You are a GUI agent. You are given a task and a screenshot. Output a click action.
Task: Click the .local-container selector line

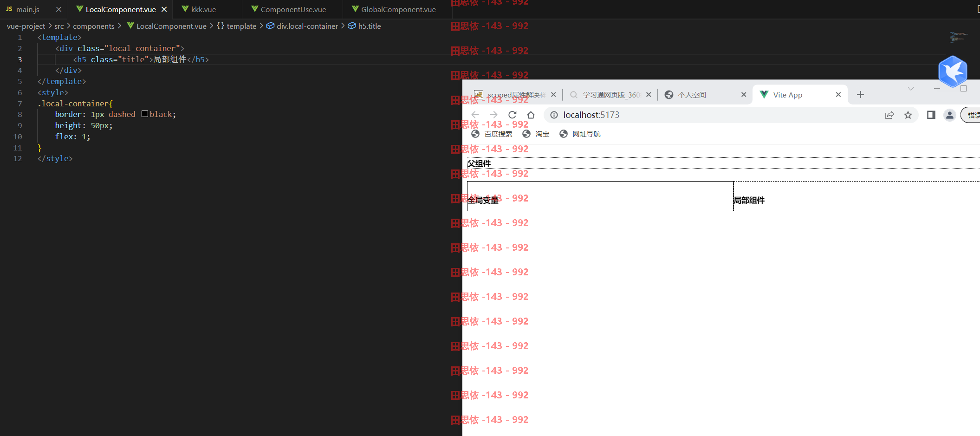click(75, 104)
